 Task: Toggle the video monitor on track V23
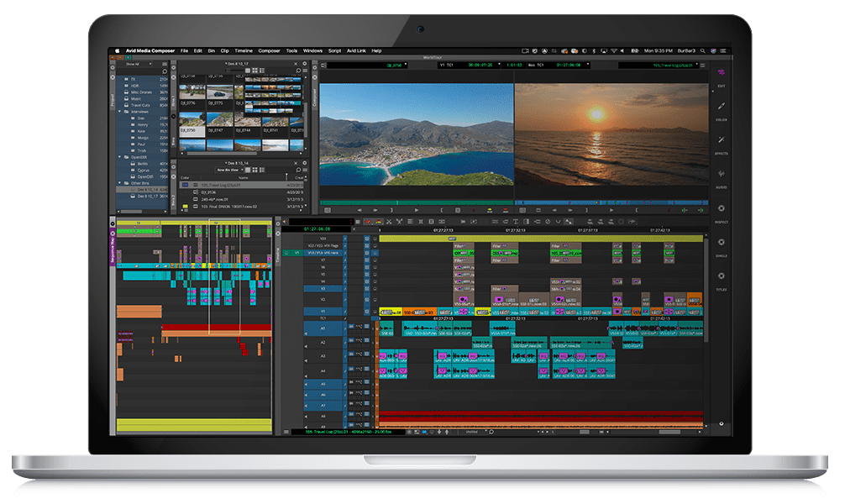tap(367, 238)
